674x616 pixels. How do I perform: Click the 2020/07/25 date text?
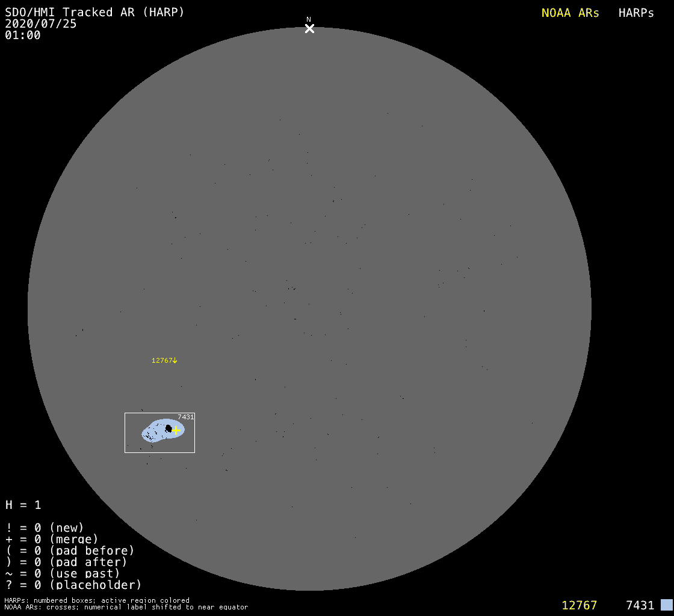(x=40, y=23)
